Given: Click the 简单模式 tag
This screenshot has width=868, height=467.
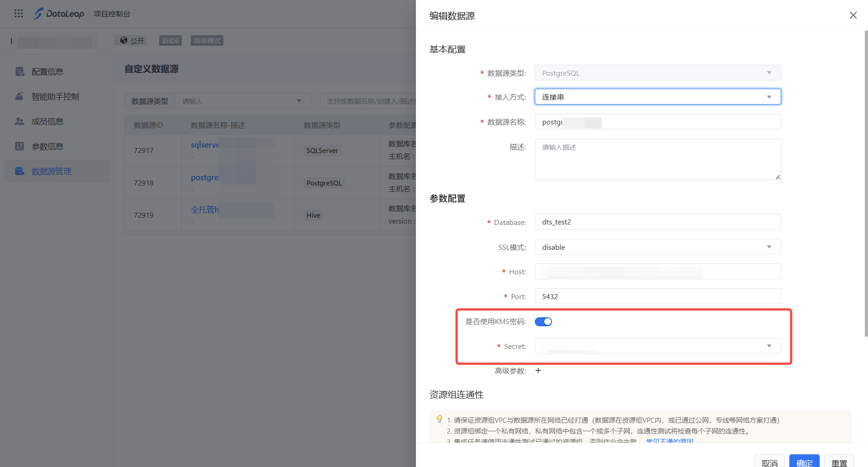Looking at the screenshot, I should 207,41.
